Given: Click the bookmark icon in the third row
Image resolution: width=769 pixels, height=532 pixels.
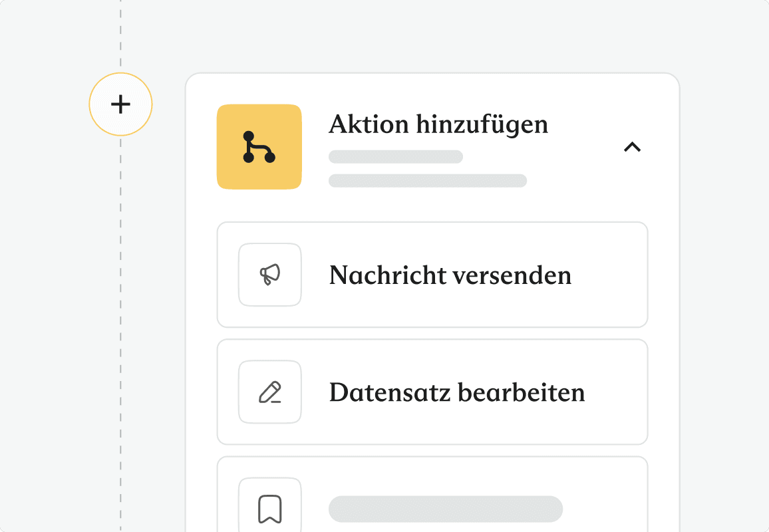Looking at the screenshot, I should click(x=269, y=509).
